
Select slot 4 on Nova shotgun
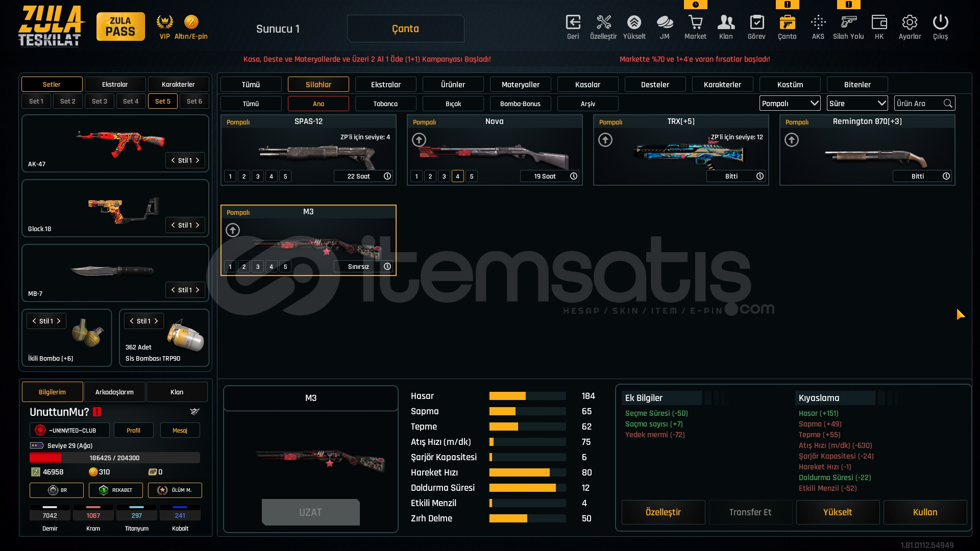tap(458, 177)
